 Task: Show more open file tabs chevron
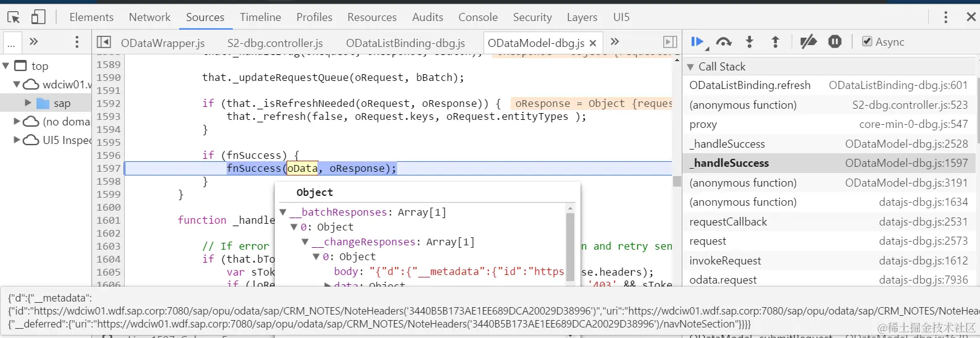(614, 42)
